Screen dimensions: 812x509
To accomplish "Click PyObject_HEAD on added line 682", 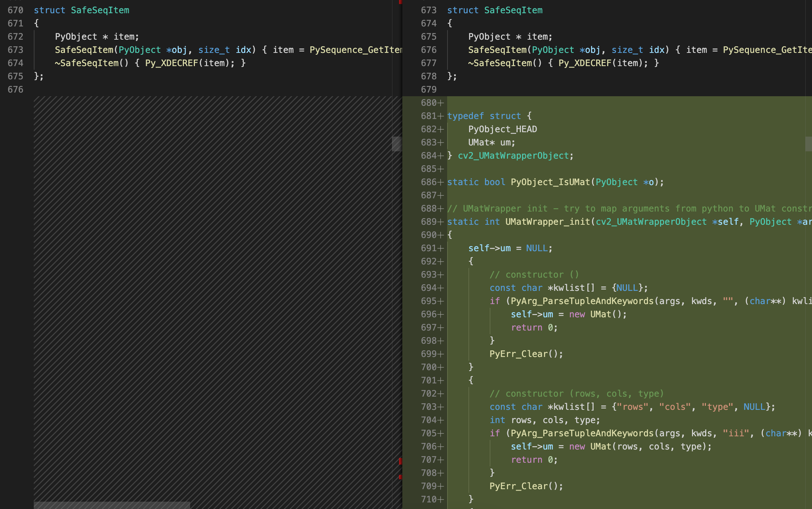I will pyautogui.click(x=502, y=129).
